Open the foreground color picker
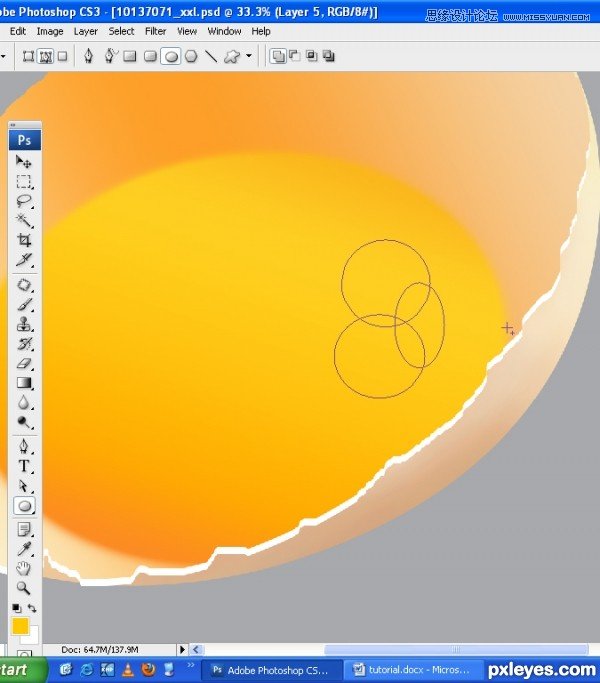 click(x=19, y=626)
